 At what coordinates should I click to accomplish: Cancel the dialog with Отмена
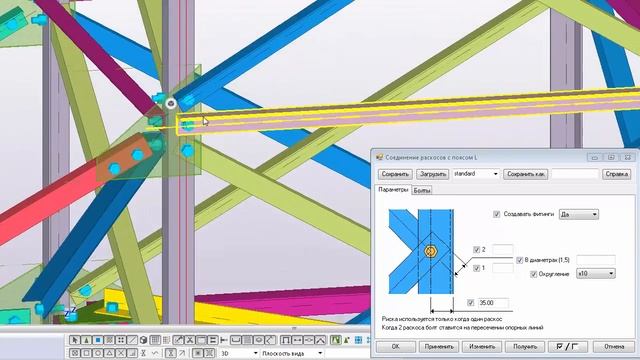pos(614,347)
